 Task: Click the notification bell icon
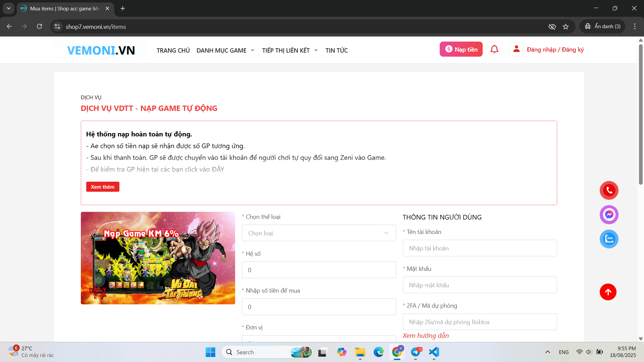tap(494, 49)
